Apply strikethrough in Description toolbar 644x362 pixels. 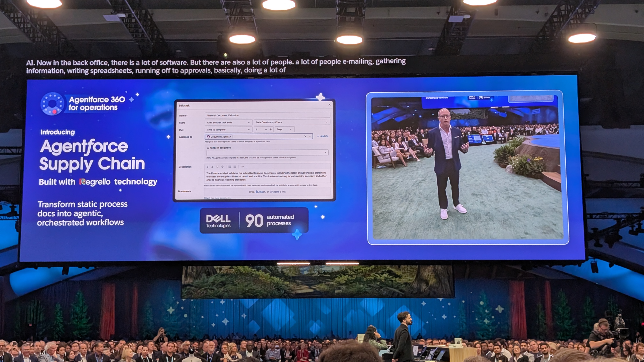click(x=222, y=167)
